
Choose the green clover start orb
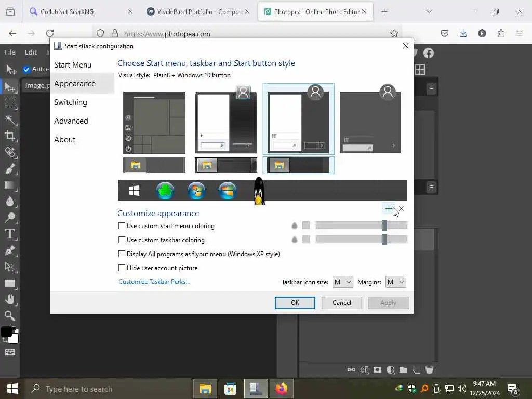165,191
